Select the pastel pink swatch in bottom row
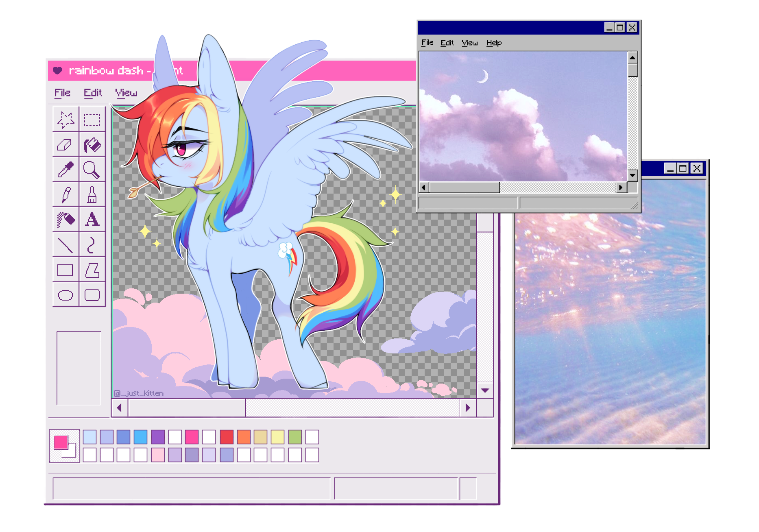759x532 pixels. click(x=158, y=455)
